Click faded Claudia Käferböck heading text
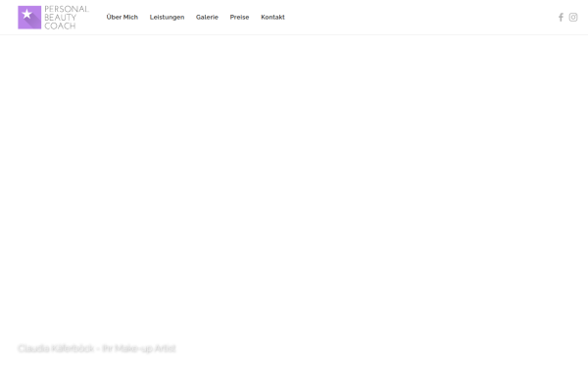 click(97, 348)
